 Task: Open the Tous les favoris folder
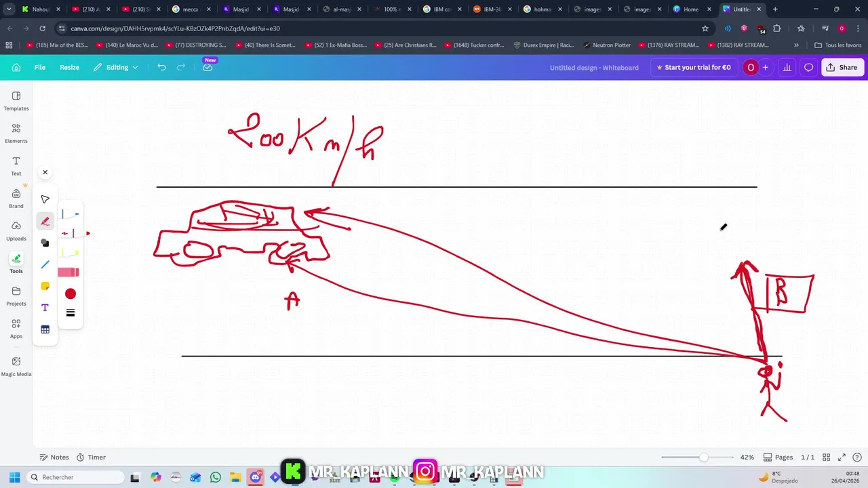[838, 45]
